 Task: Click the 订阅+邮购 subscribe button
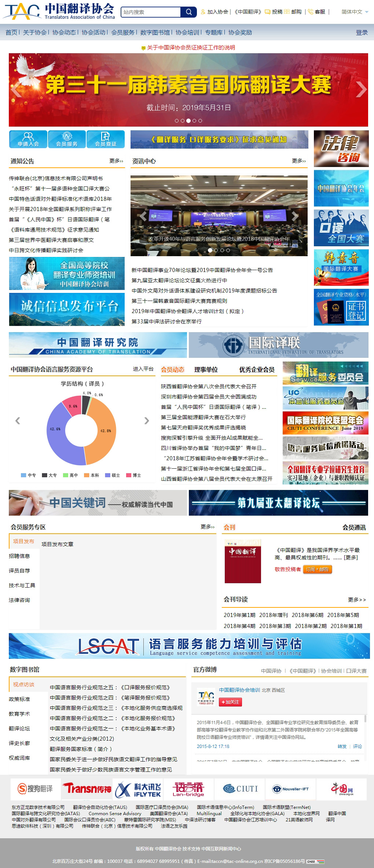[x=318, y=569]
